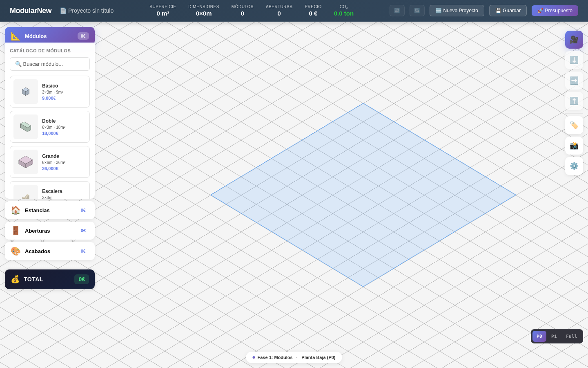Click the Guardar button
This screenshot has height=368, width=588.
pos(508,11)
